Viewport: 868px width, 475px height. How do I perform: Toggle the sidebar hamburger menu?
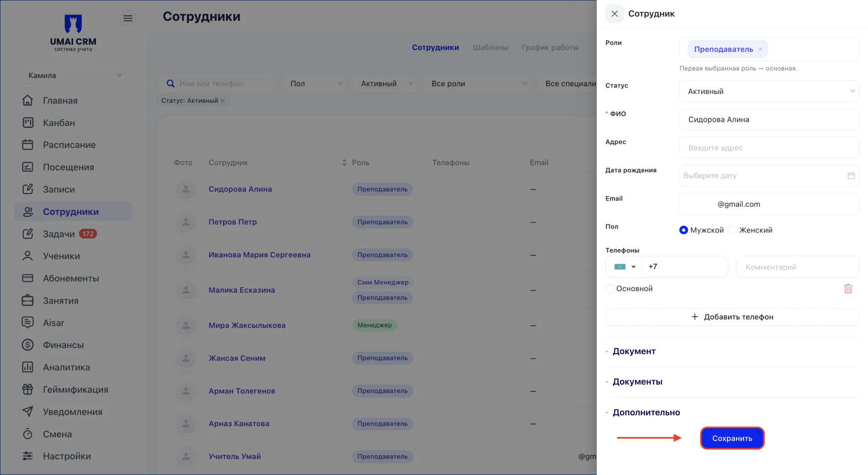click(x=128, y=18)
